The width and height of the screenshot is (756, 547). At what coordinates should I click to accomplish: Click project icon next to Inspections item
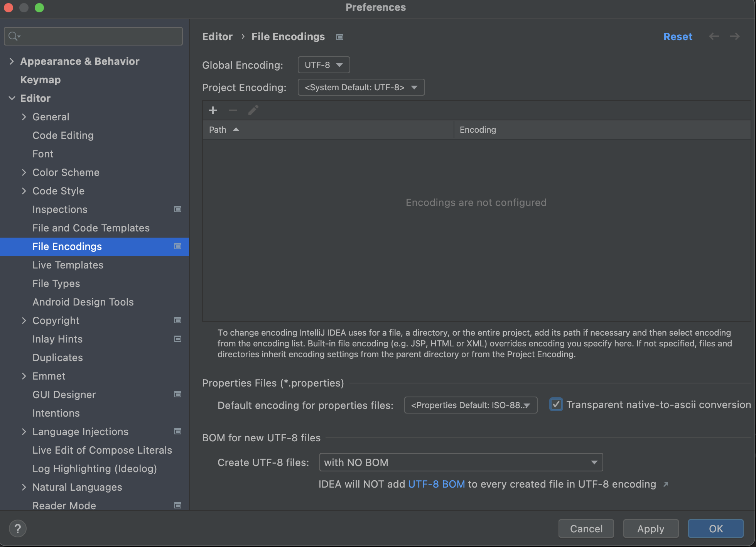point(178,209)
